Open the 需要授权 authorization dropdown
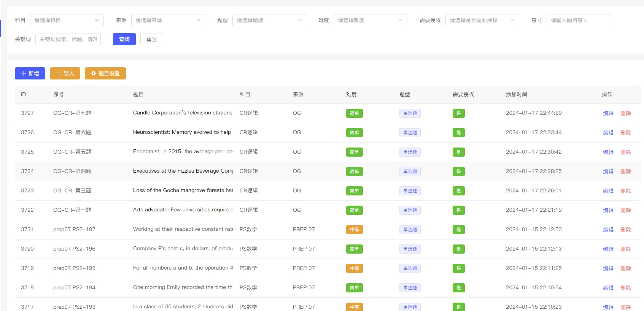 point(482,20)
